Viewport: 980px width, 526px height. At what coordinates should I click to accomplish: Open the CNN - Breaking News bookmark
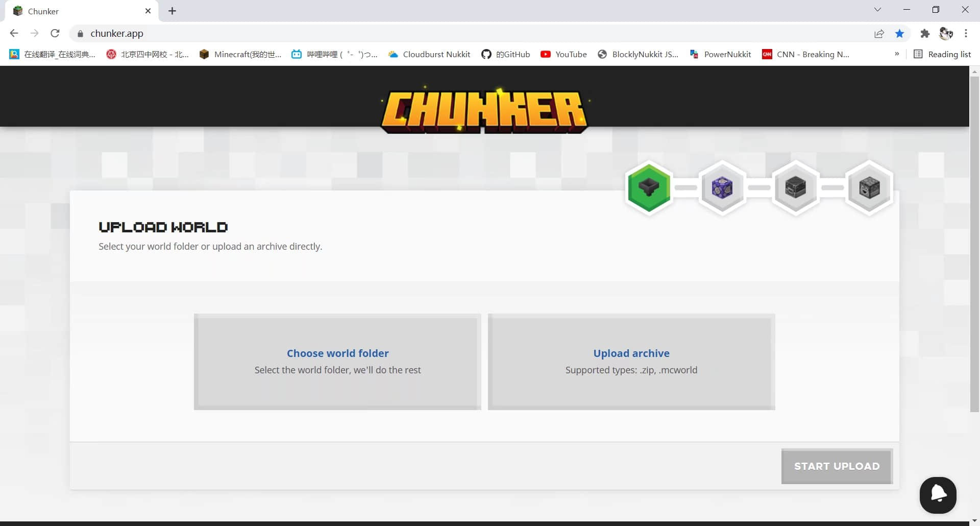click(805, 54)
